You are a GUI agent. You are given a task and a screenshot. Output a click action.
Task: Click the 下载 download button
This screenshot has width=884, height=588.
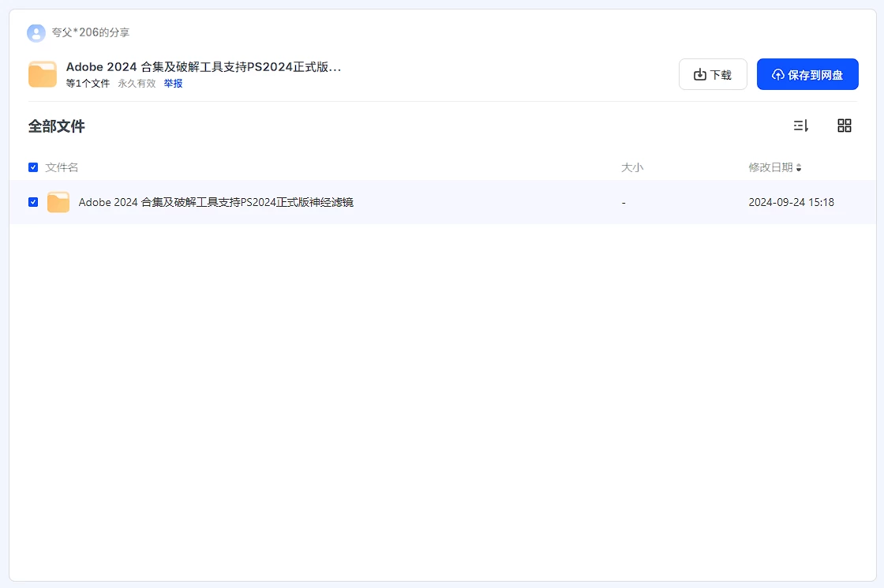[712, 75]
